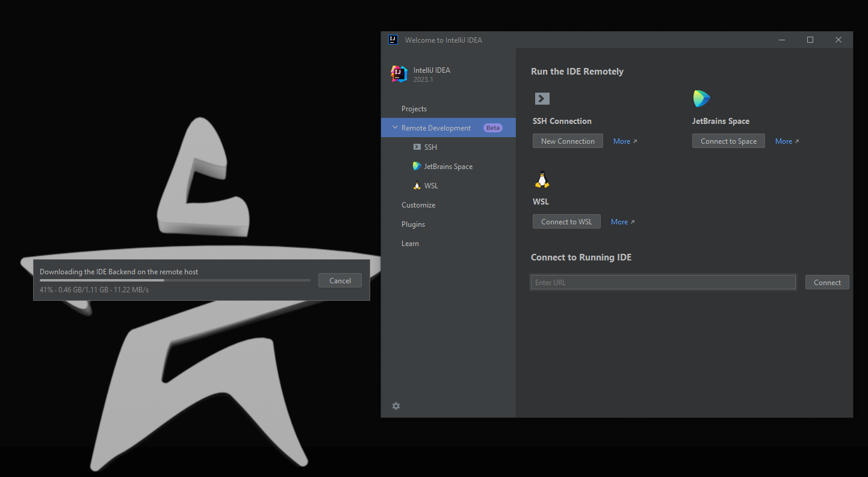The height and width of the screenshot is (477, 868).
Task: Collapse the Remote Development chevron
Action: (395, 128)
